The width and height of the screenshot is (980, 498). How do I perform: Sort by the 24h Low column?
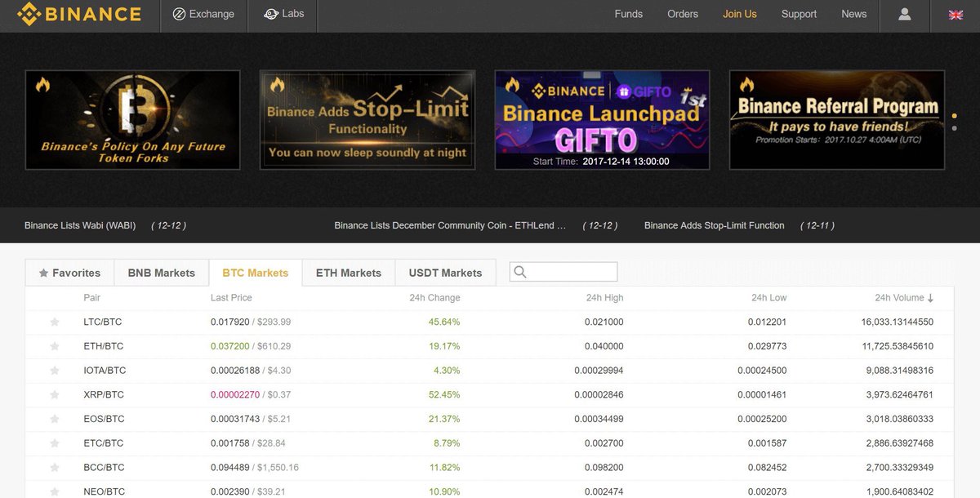(x=769, y=298)
